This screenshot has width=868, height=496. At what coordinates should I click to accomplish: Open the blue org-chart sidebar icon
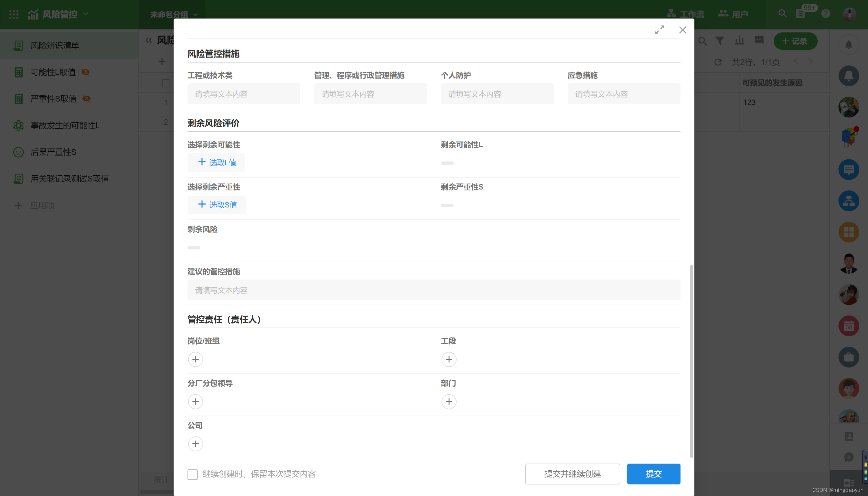point(848,201)
